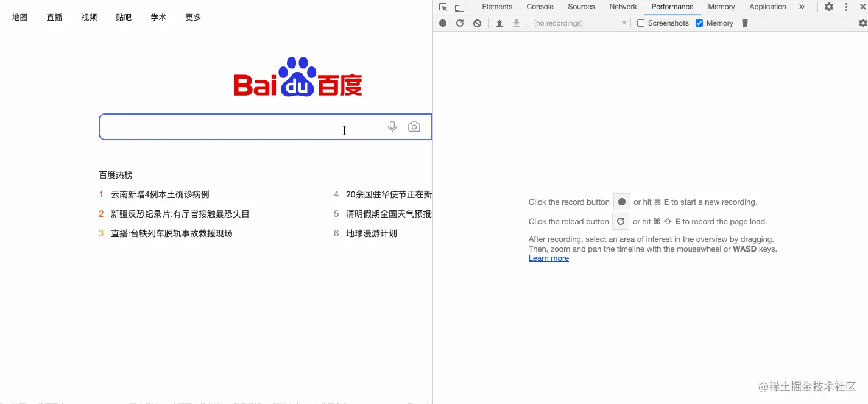This screenshot has height=404, width=868.
Task: Open hot item 20余国驻华使节
Action: [x=389, y=194]
